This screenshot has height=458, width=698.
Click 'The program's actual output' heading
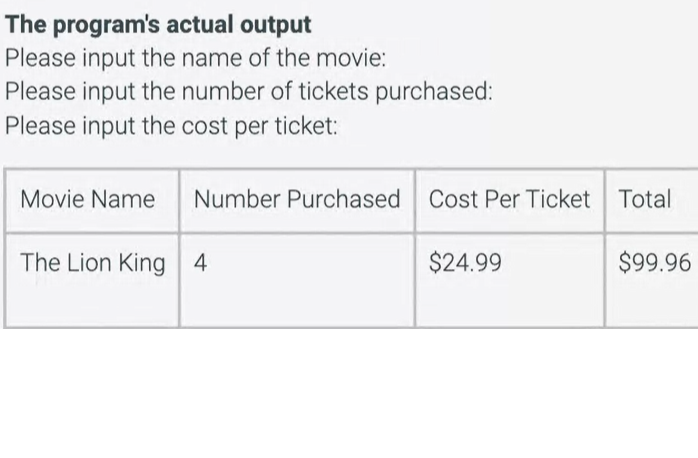tap(158, 25)
